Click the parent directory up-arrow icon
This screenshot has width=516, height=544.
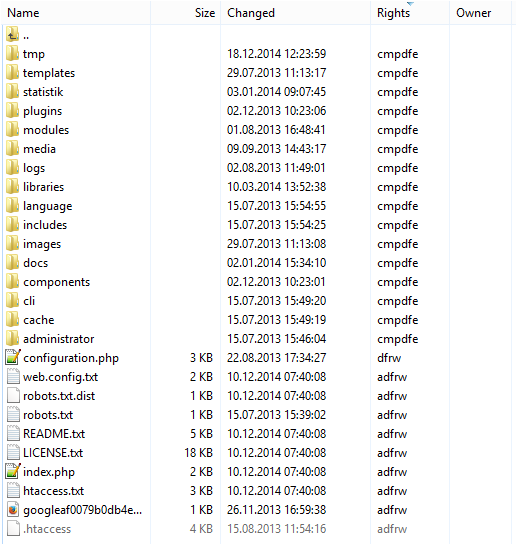pos(13,35)
